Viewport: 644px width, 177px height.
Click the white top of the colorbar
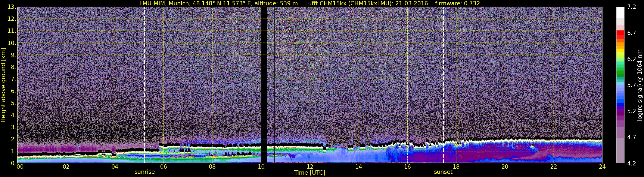pos(620,12)
